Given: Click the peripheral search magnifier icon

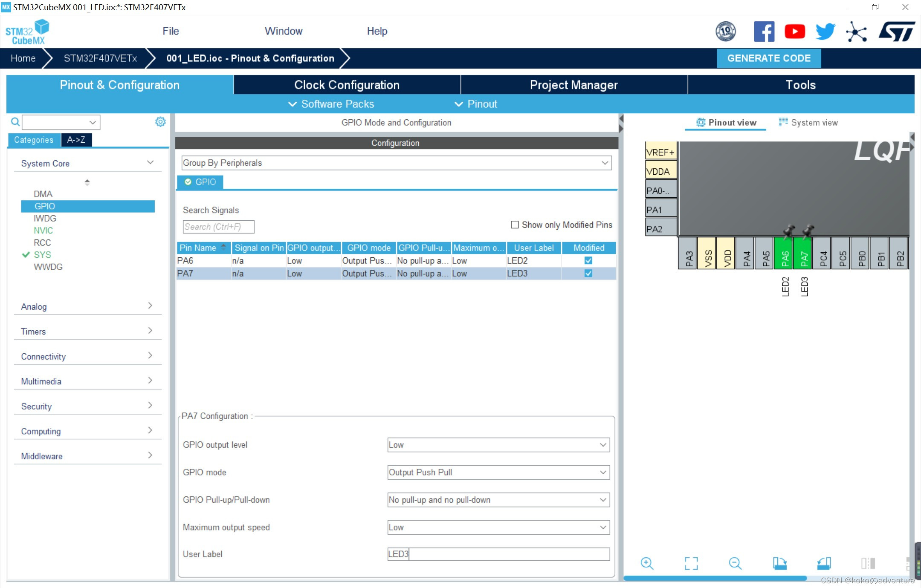Looking at the screenshot, I should click(15, 122).
